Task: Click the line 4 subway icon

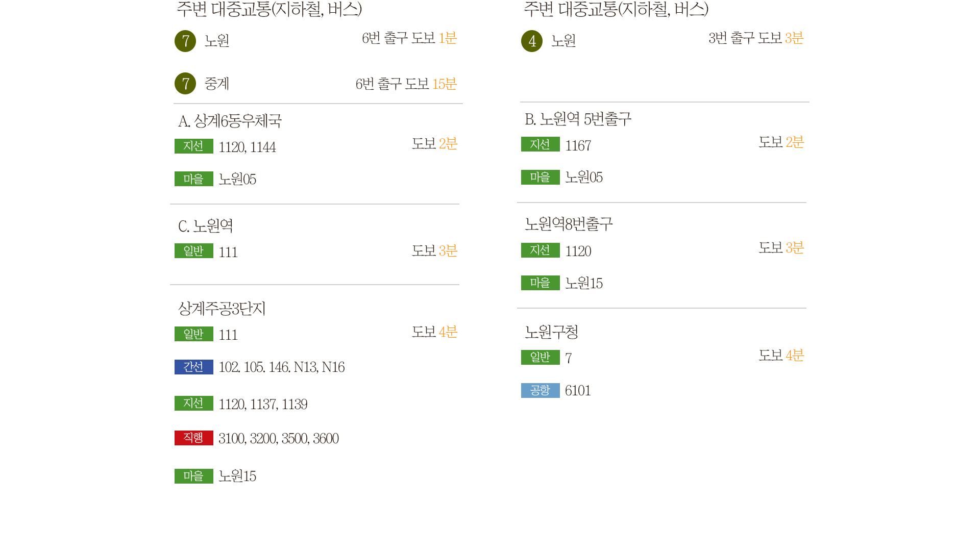Action: (532, 41)
